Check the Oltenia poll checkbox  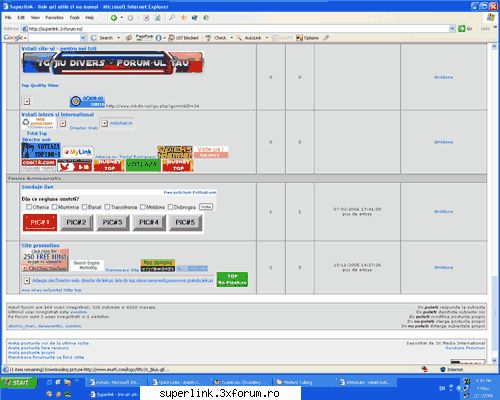(29, 207)
